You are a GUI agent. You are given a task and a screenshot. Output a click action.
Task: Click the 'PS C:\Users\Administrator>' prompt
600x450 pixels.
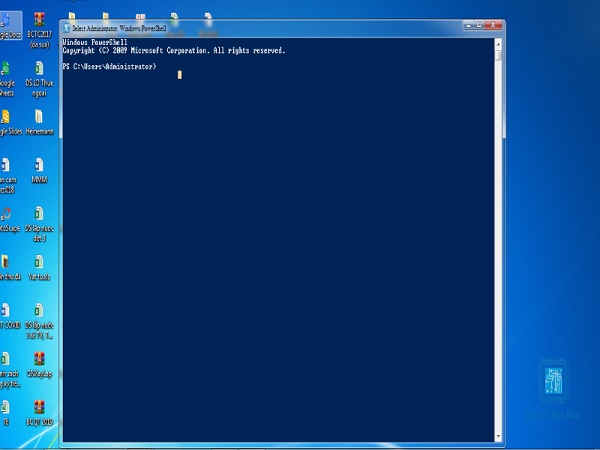click(x=109, y=67)
